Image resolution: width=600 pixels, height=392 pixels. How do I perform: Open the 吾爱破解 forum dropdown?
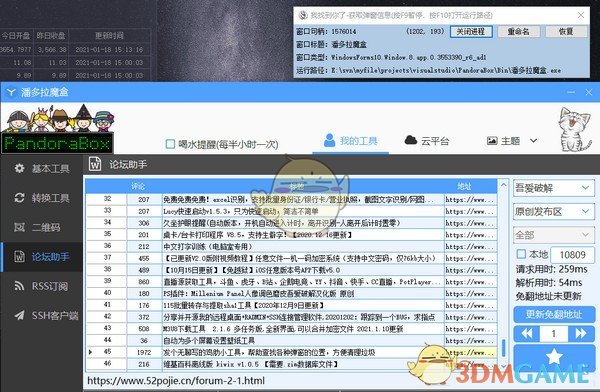tap(553, 188)
